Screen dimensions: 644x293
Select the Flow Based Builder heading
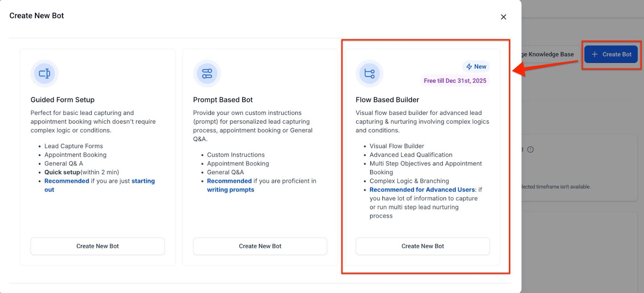[x=387, y=100]
